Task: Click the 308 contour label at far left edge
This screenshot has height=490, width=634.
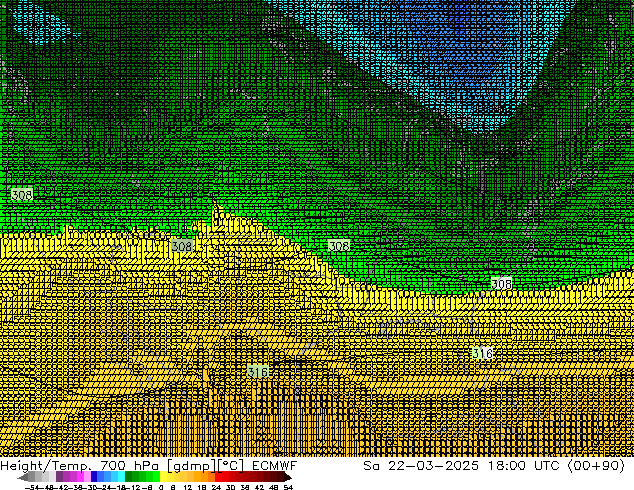Action: 22,195
